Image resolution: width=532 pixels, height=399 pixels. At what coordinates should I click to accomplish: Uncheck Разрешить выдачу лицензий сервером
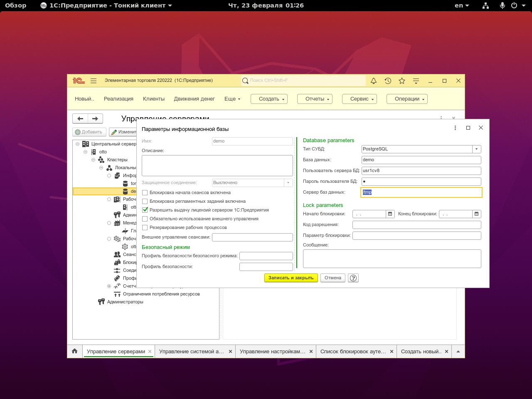(x=145, y=210)
